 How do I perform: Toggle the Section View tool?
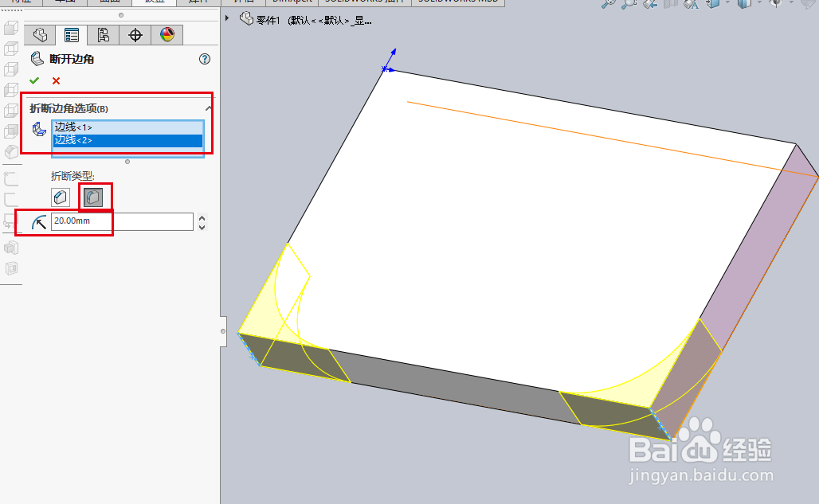pos(670,5)
